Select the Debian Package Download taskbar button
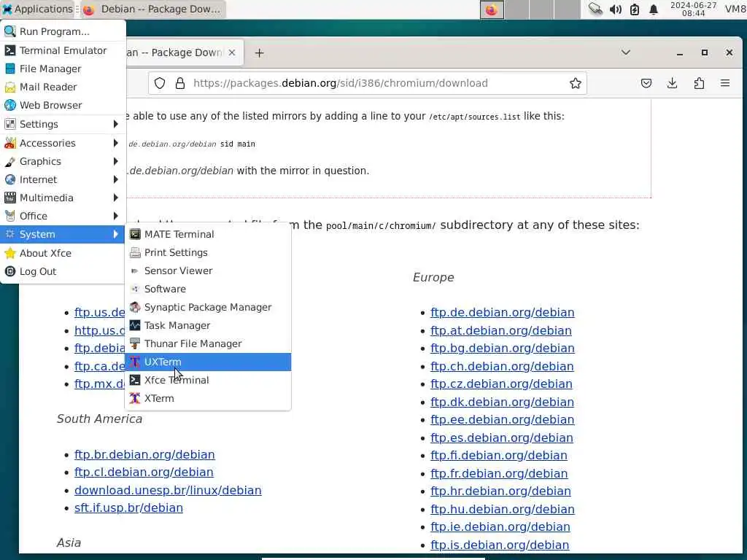 tap(152, 9)
